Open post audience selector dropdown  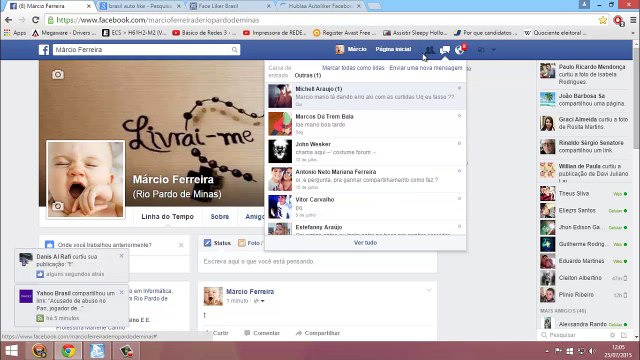pos(259,301)
